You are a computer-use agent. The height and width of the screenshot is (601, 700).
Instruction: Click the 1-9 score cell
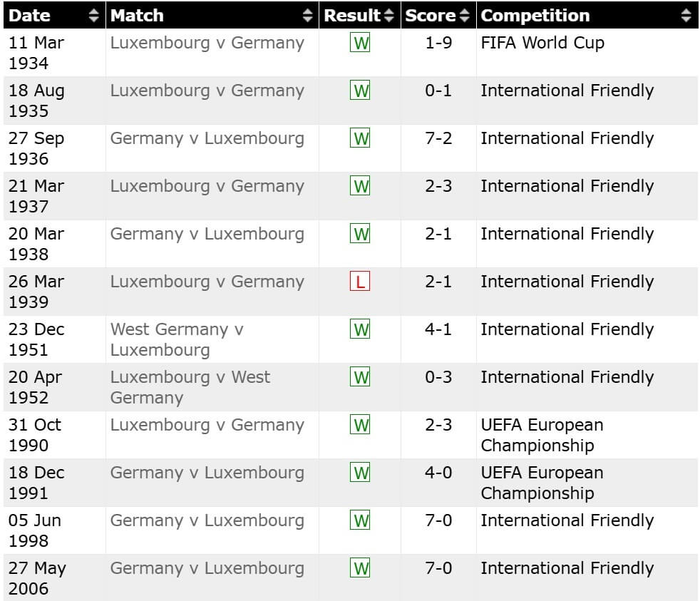click(438, 43)
